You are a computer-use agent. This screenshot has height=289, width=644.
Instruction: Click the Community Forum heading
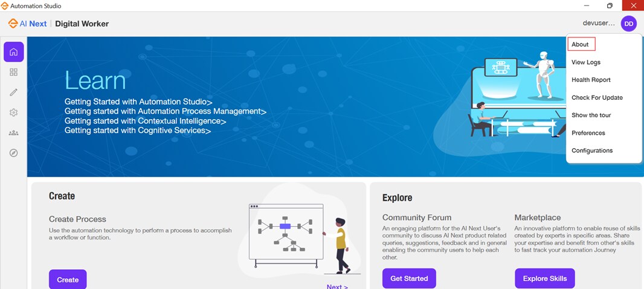pyautogui.click(x=417, y=218)
